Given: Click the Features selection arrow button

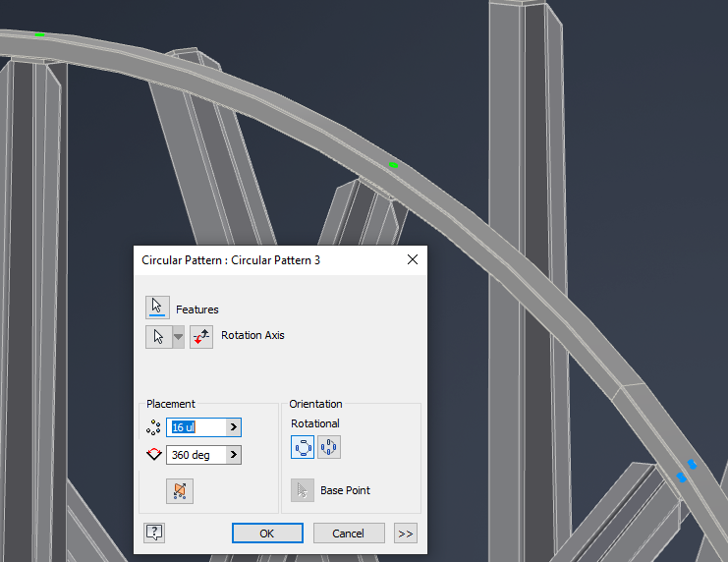Looking at the screenshot, I should click(157, 308).
